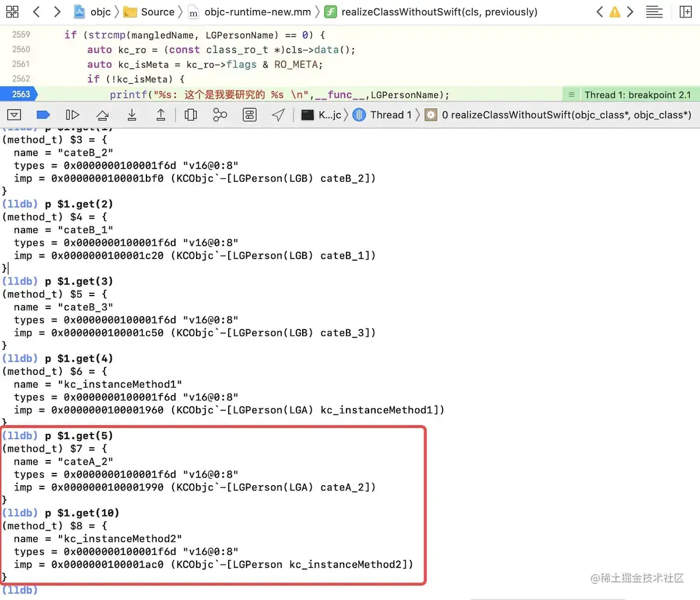The width and height of the screenshot is (700, 600).
Task: Select Thread 1 in debug bar
Action: click(x=383, y=115)
